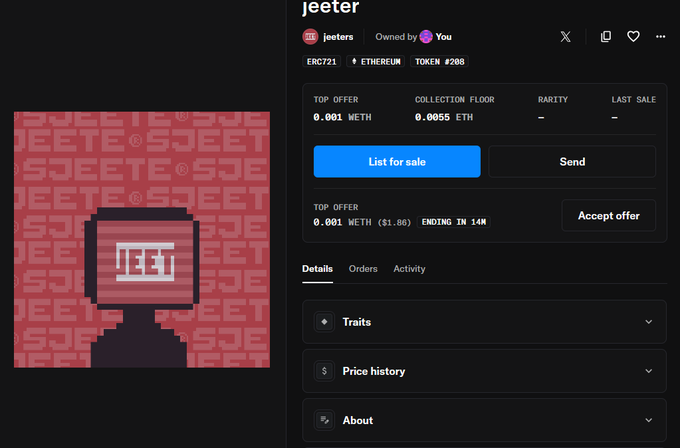The width and height of the screenshot is (680, 448).
Task: Expand the Traits section chevron
Action: (649, 322)
